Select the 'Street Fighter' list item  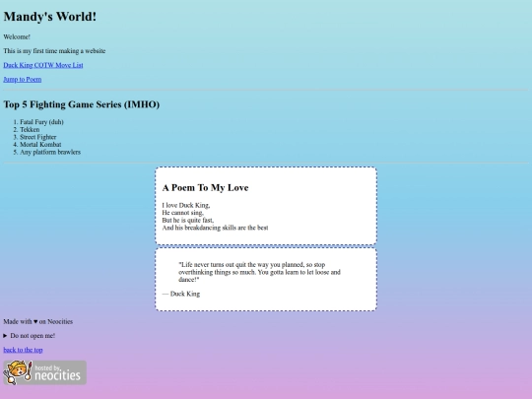coord(38,137)
